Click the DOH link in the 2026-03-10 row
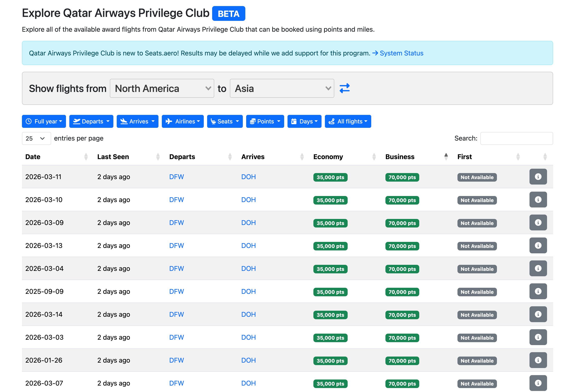The height and width of the screenshot is (392, 570). (248, 200)
